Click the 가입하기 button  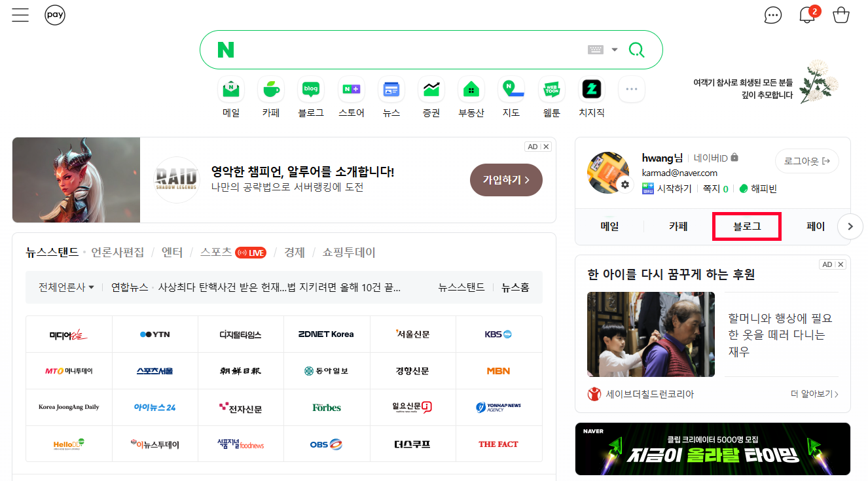(506, 179)
